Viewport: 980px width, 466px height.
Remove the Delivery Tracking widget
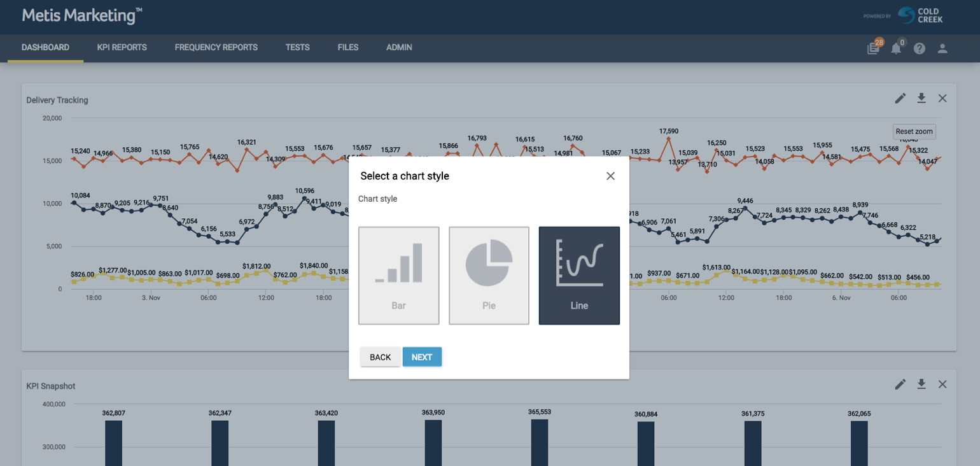click(942, 98)
